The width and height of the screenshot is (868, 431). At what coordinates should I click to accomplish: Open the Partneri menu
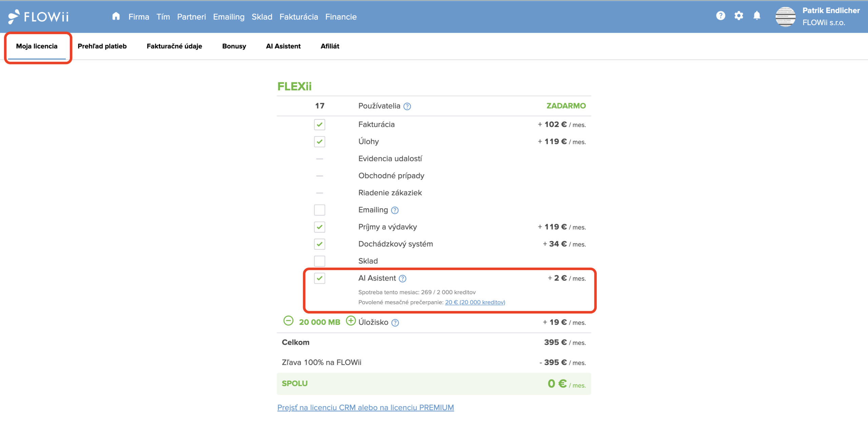[191, 17]
